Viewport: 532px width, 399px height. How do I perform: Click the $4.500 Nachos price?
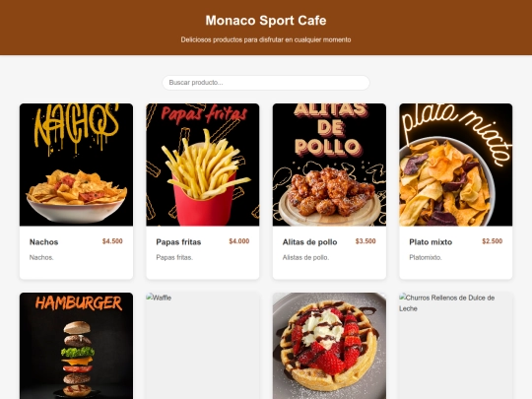112,241
